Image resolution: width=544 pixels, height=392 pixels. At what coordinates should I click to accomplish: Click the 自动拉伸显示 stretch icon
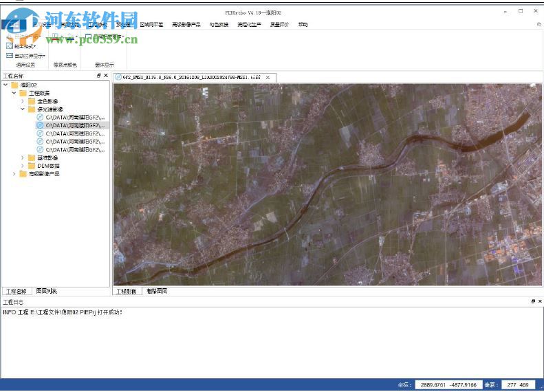[x=10, y=56]
